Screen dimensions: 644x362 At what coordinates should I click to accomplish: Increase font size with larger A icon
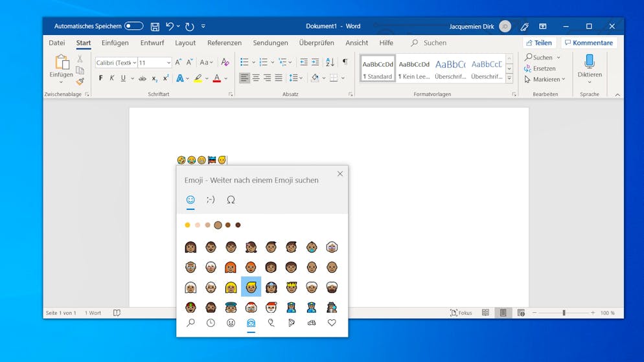178,62
